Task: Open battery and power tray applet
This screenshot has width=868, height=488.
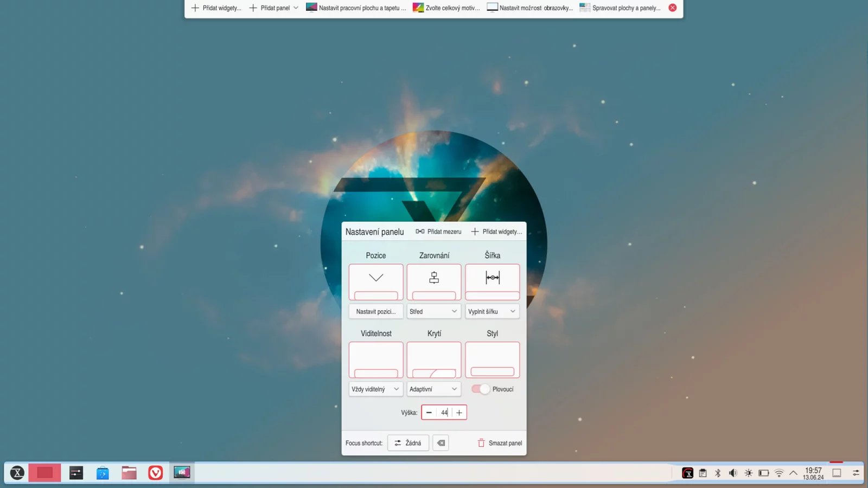Action: click(x=764, y=473)
